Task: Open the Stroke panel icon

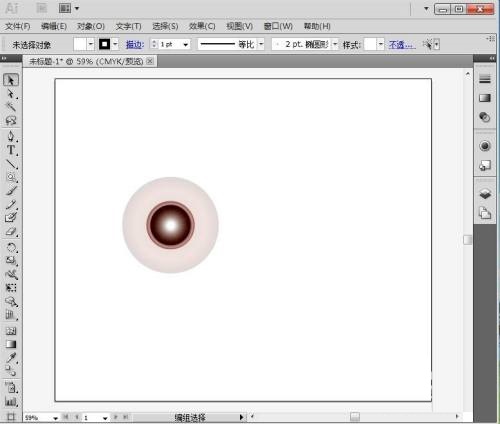Action: [x=485, y=79]
